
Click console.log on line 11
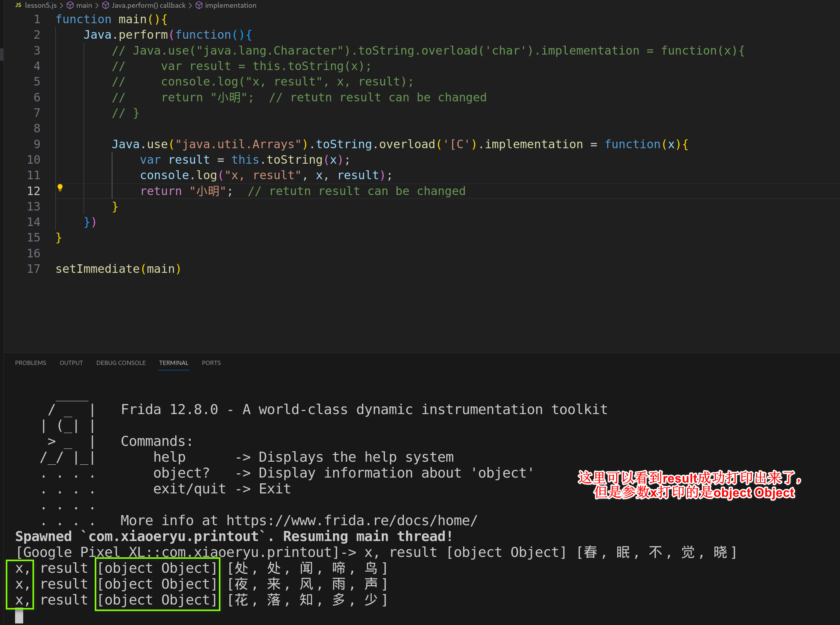(x=178, y=175)
